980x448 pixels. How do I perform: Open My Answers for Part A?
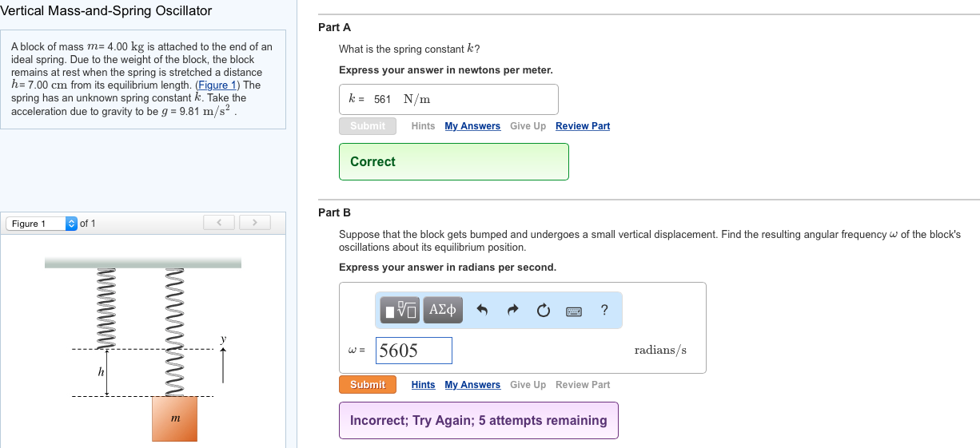pyautogui.click(x=472, y=126)
